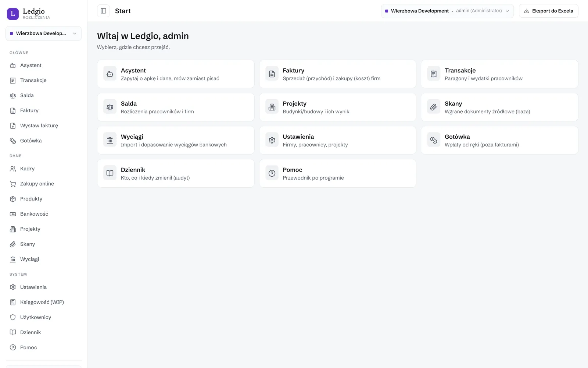Toggle the sidebar panel icon
The image size is (588, 368).
tap(104, 11)
